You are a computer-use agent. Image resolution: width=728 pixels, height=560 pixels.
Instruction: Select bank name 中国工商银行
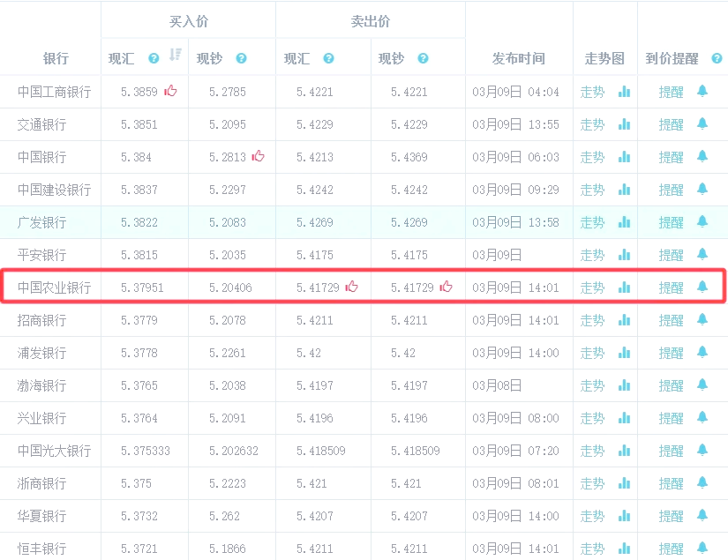click(x=55, y=92)
